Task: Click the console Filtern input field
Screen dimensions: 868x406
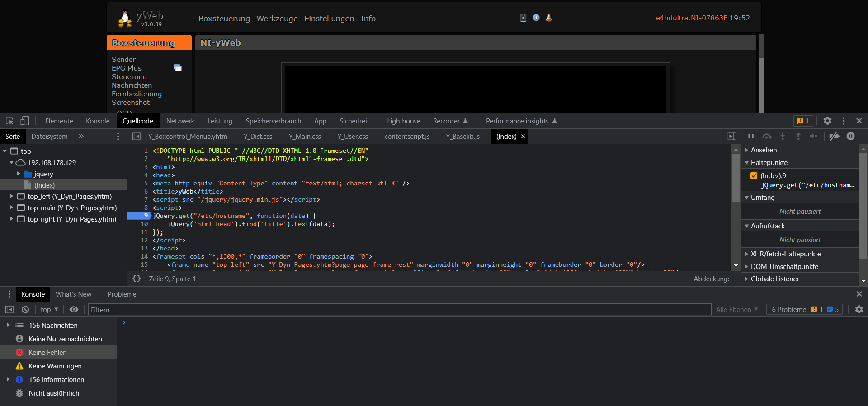Action: click(398, 310)
